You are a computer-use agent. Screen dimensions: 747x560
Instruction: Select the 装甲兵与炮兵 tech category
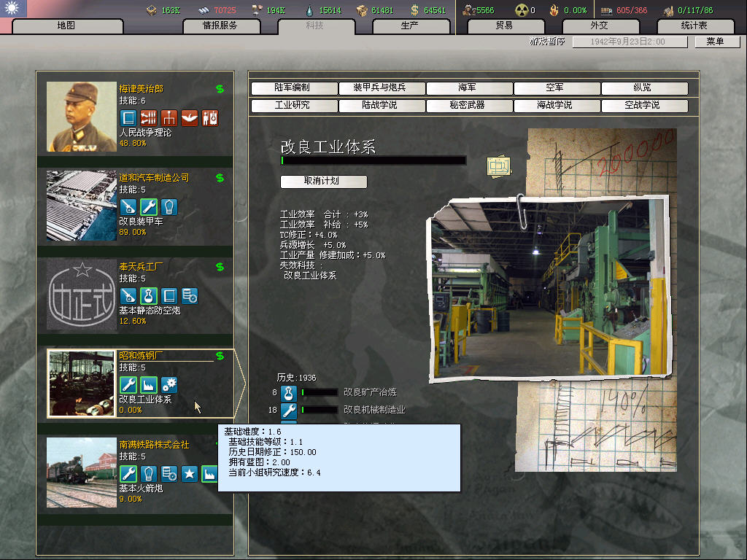pyautogui.click(x=382, y=88)
